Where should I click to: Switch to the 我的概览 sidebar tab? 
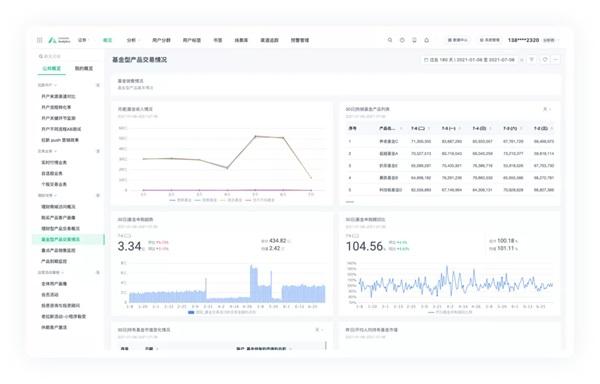[x=83, y=68]
